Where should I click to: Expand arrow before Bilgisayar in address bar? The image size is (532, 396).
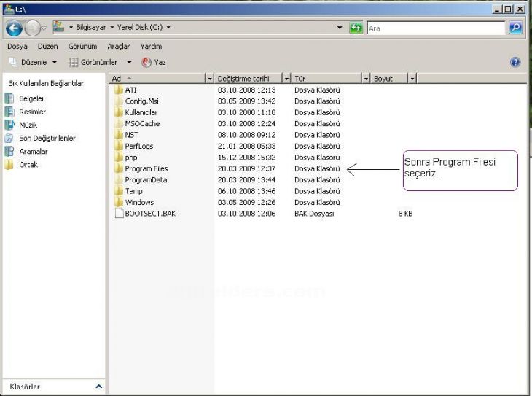click(71, 27)
